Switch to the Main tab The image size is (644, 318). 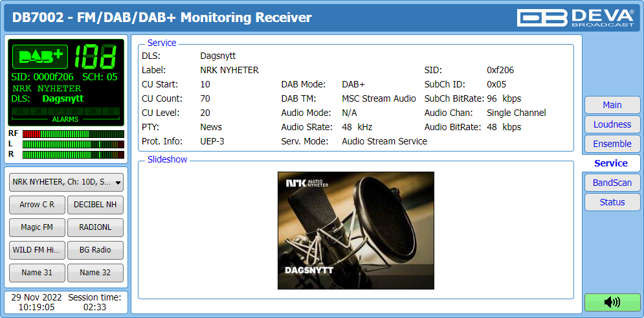click(612, 105)
